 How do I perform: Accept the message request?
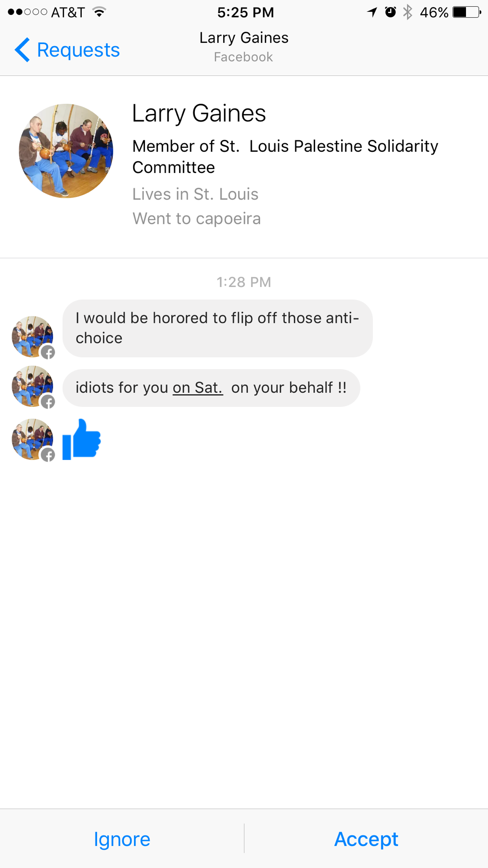coord(366,839)
